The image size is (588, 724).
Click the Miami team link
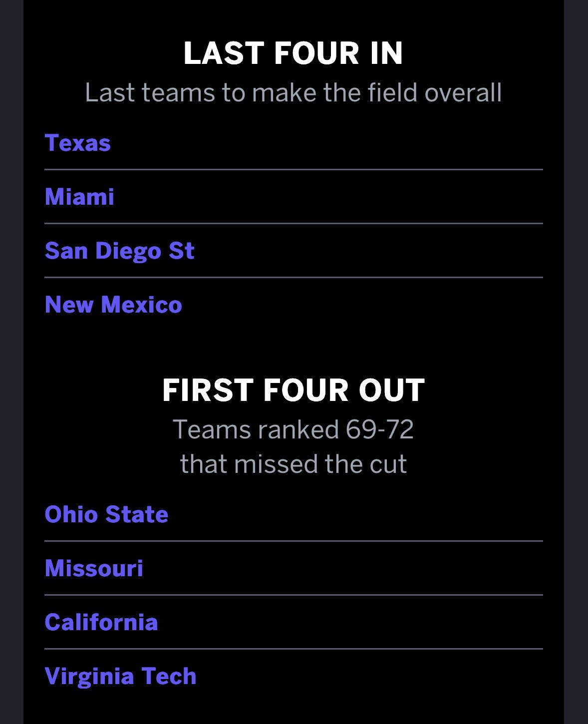[80, 197]
